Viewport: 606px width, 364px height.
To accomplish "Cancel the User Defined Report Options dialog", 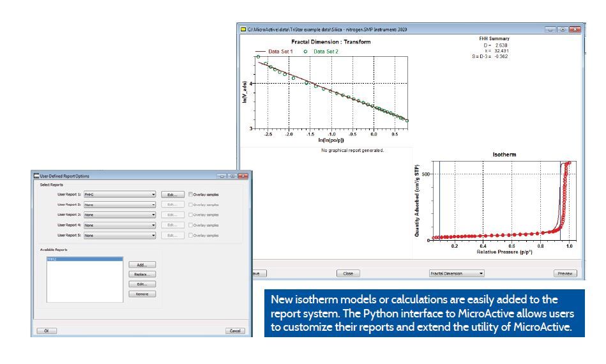I will coord(235,331).
